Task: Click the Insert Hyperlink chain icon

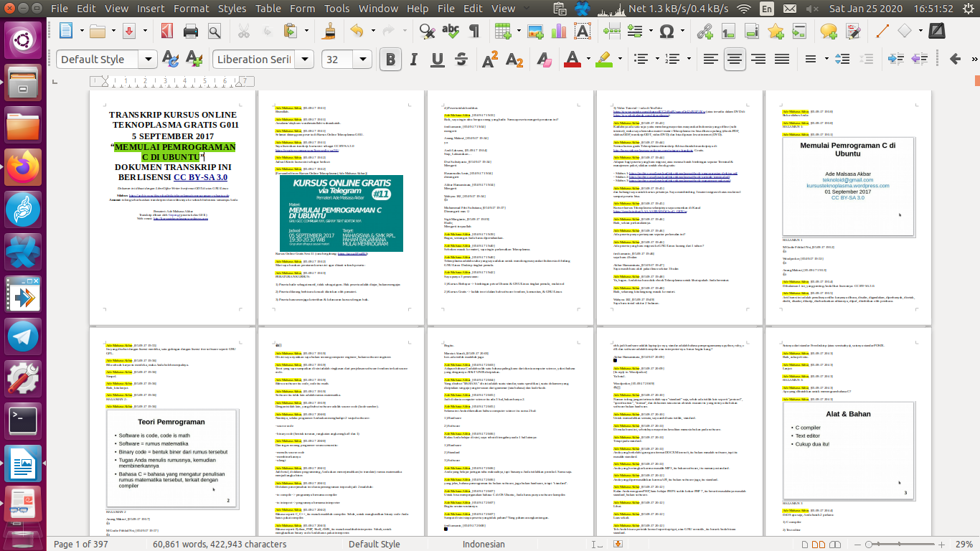Action: (x=706, y=32)
